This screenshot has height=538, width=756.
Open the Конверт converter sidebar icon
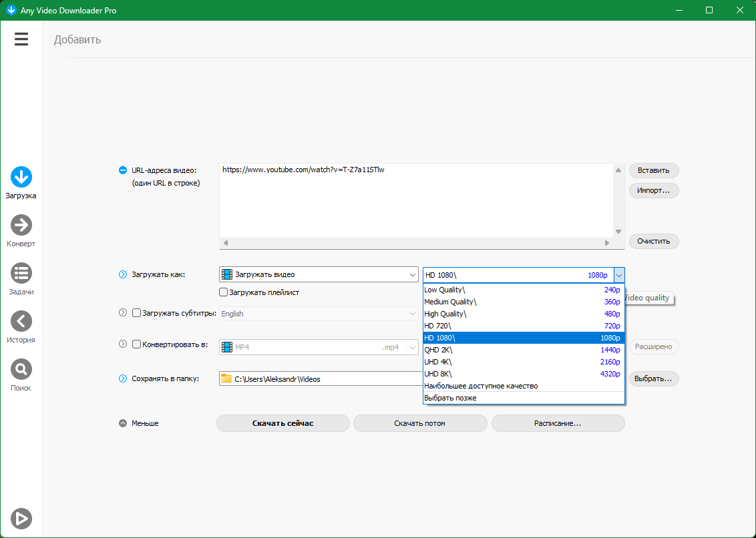(21, 225)
